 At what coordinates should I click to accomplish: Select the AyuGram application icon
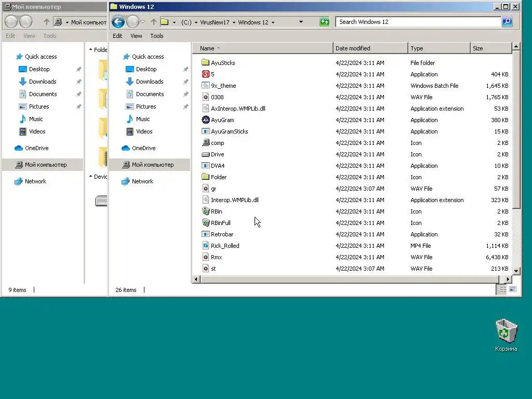205,120
